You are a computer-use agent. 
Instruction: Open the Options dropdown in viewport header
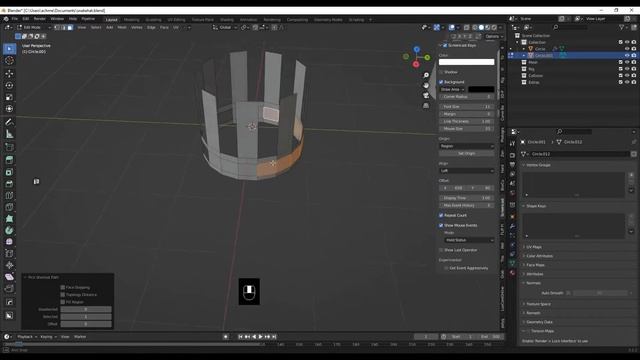point(494,36)
